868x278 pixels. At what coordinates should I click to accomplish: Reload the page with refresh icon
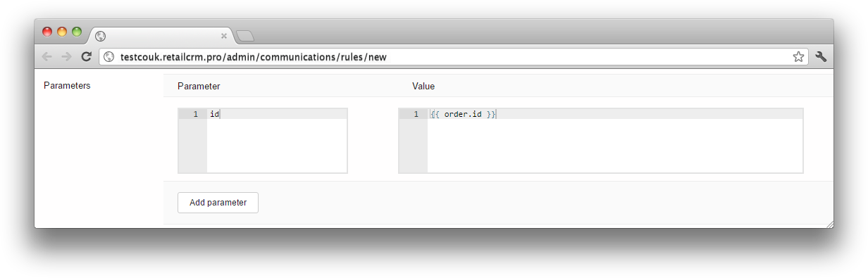(x=86, y=57)
